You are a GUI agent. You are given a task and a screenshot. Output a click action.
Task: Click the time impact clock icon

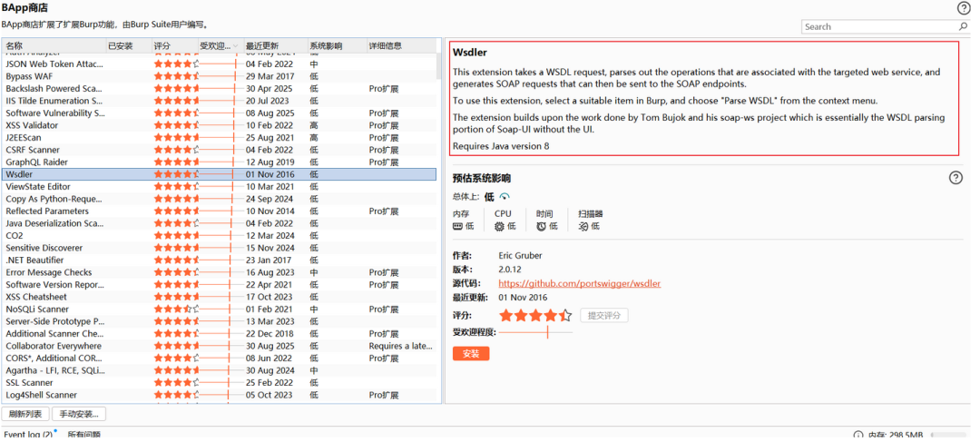(x=541, y=226)
